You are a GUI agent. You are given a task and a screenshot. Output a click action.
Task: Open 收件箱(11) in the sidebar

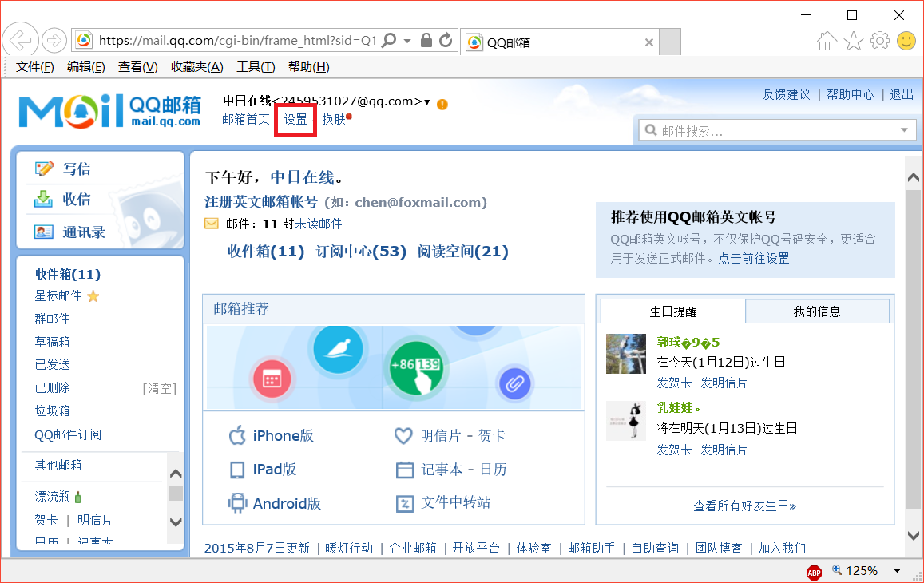(68, 274)
